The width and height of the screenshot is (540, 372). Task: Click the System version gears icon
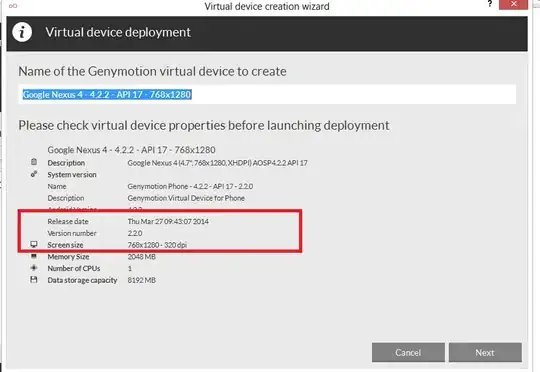pos(34,174)
